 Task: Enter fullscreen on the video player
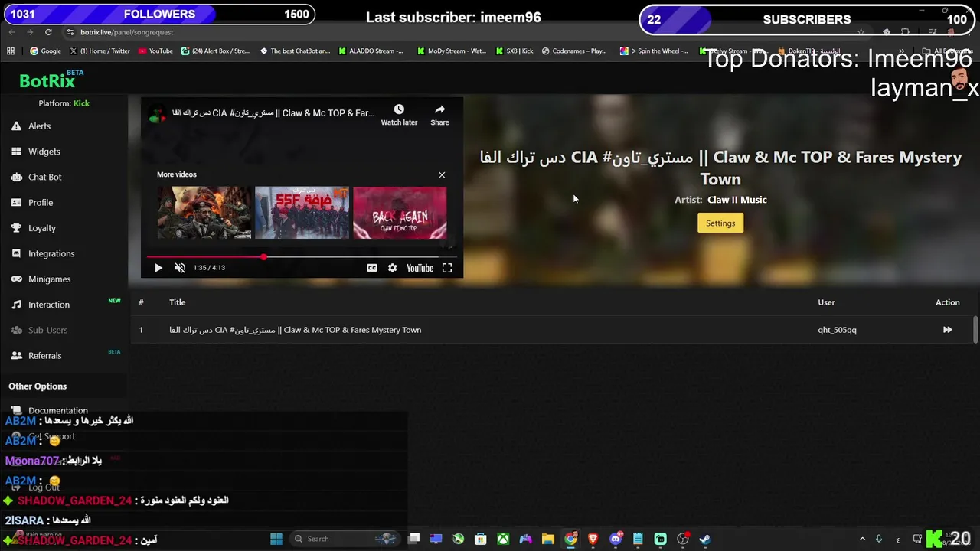click(447, 268)
